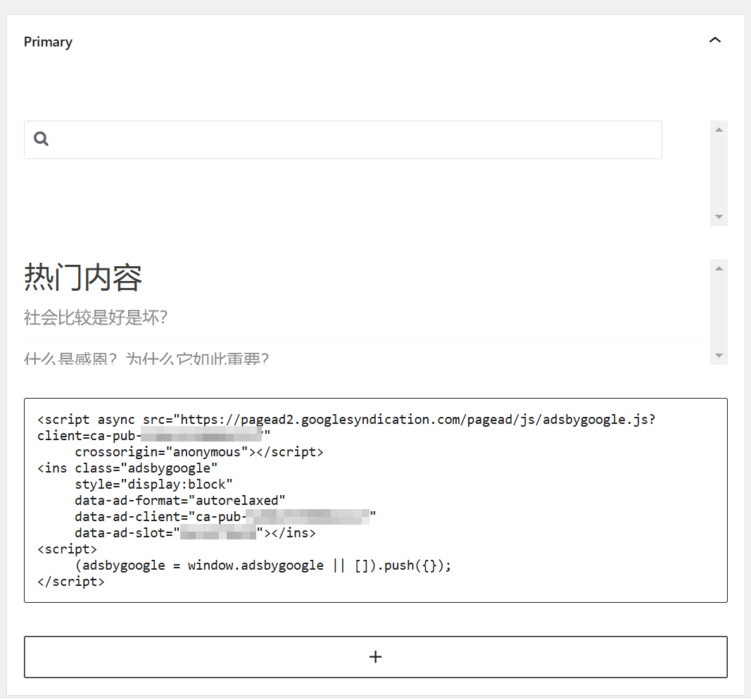Click the search block's scrollbar track

pos(719,173)
